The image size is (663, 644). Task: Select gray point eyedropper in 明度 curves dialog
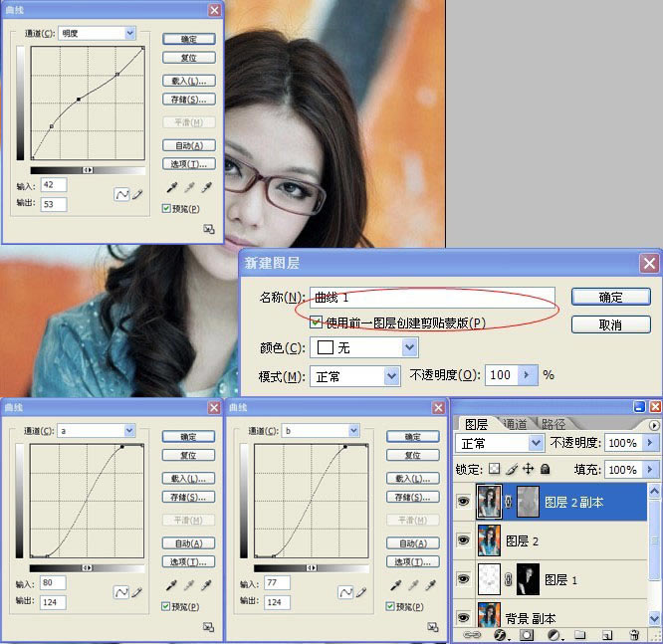tap(189, 187)
